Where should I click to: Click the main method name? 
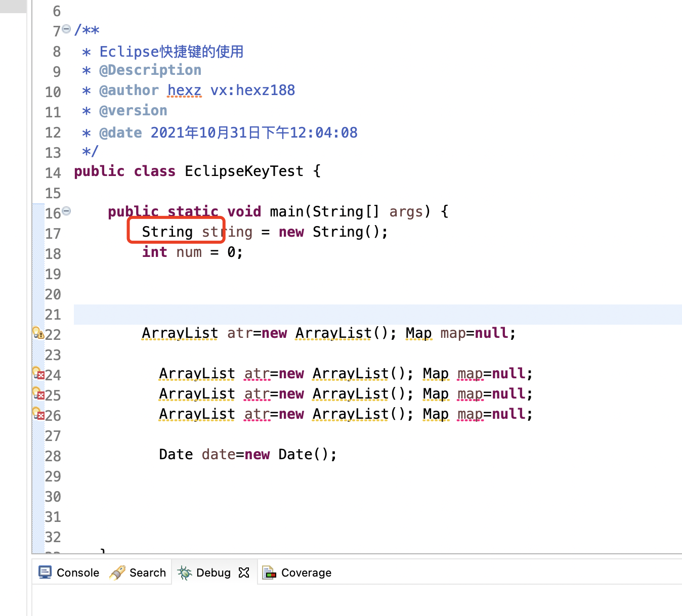tap(288, 212)
